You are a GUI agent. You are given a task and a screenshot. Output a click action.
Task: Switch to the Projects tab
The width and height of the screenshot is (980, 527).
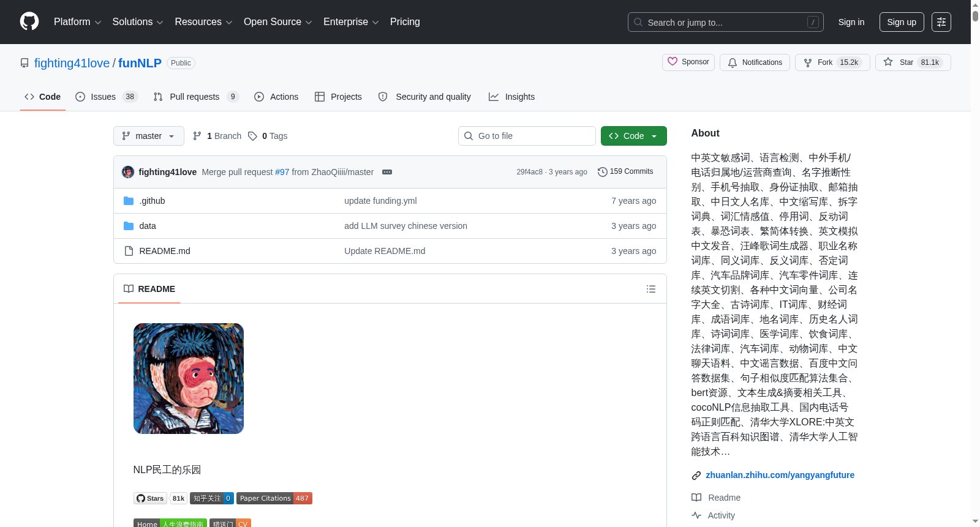click(338, 97)
